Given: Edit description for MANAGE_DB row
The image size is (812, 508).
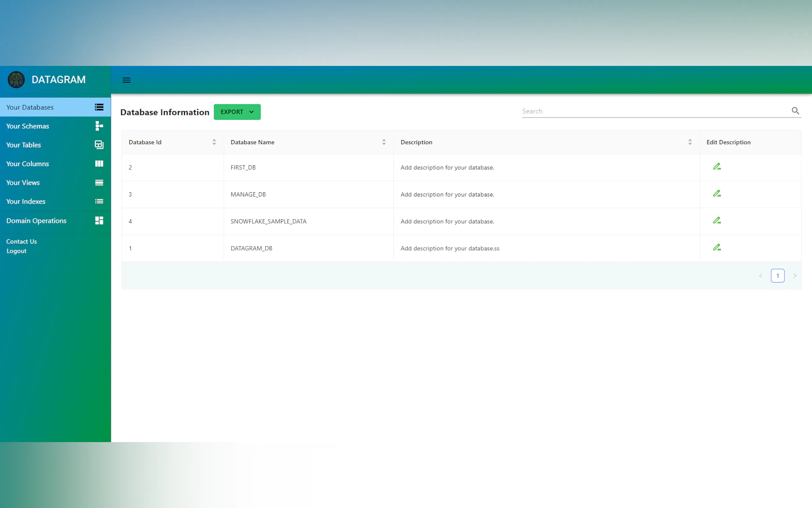Looking at the screenshot, I should (x=717, y=194).
